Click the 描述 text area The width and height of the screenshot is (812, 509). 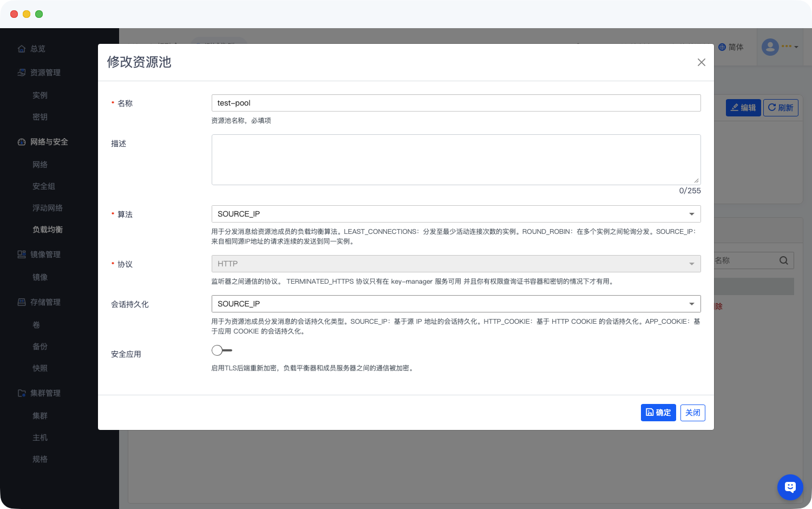coord(456,160)
